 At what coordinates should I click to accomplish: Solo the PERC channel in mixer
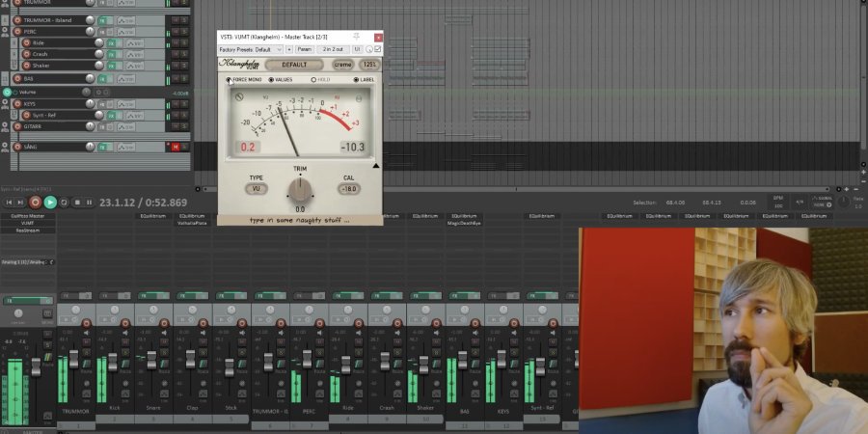click(x=319, y=351)
